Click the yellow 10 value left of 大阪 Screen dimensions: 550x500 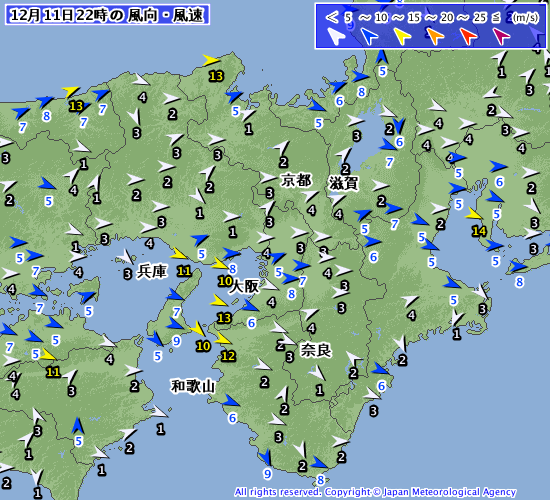pyautogui.click(x=225, y=281)
